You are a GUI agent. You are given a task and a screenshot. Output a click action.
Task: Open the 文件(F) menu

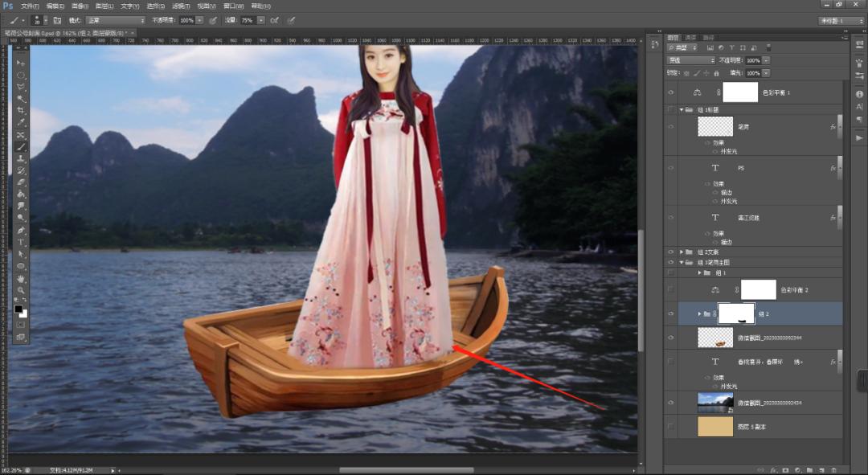(30, 6)
